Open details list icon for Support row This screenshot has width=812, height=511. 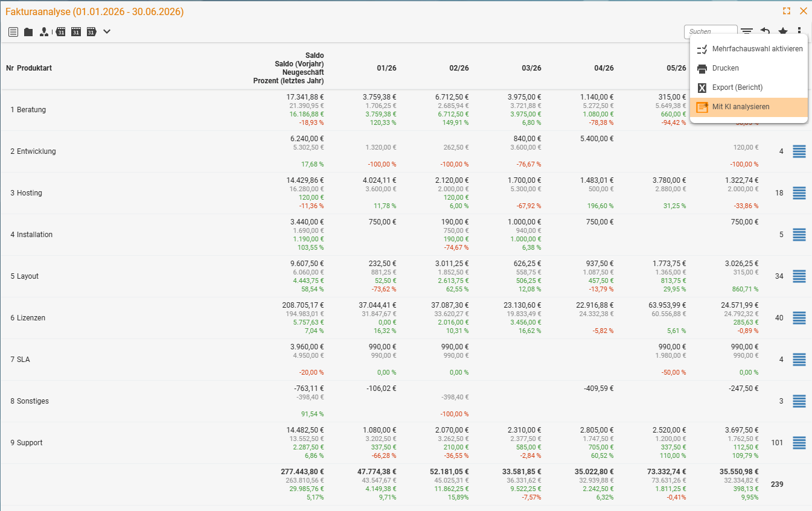pos(799,443)
